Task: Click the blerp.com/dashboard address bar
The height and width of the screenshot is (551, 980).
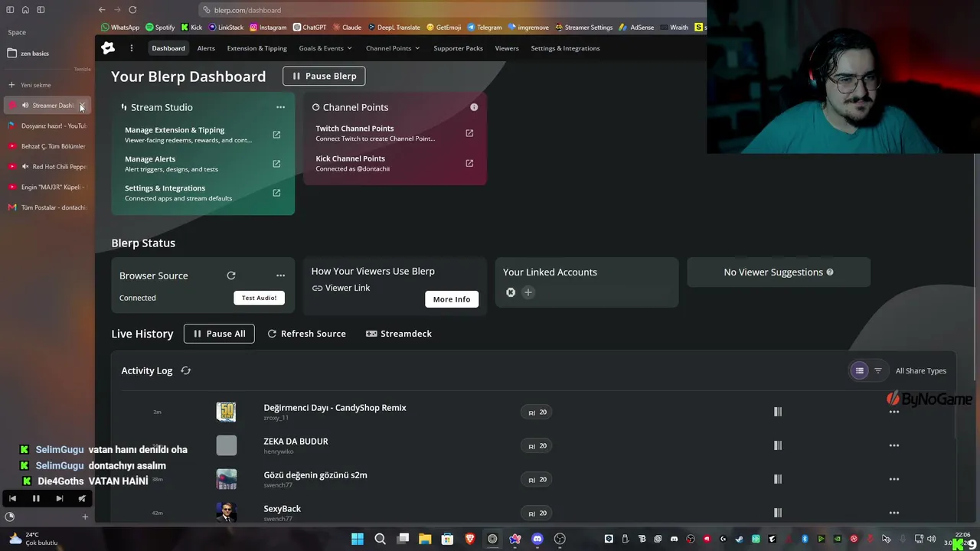Action: point(452,10)
